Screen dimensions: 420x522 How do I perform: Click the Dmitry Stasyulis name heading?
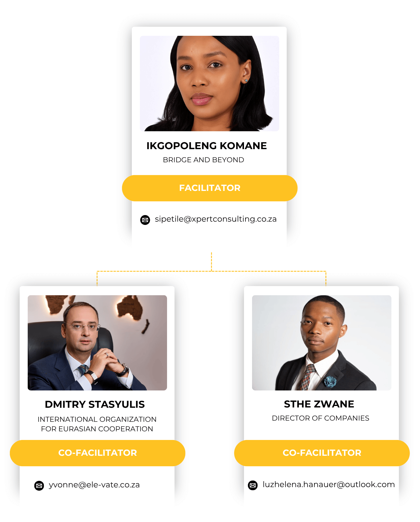coord(95,404)
